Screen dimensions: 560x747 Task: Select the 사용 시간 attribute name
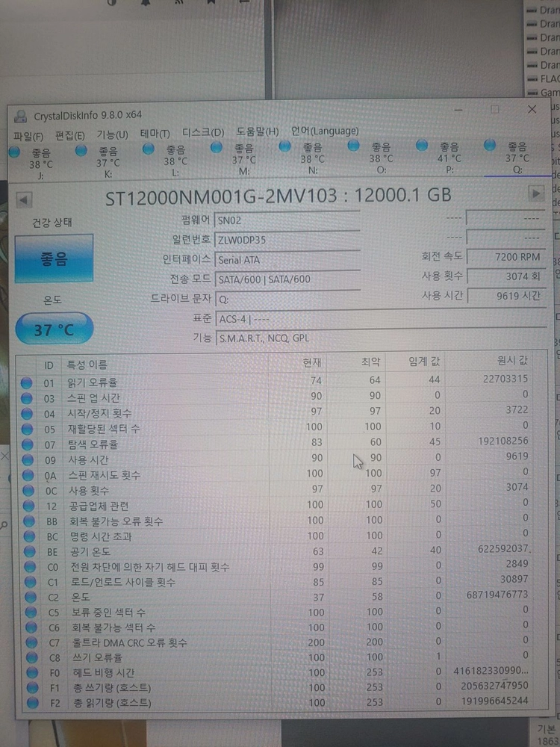[x=88, y=459]
